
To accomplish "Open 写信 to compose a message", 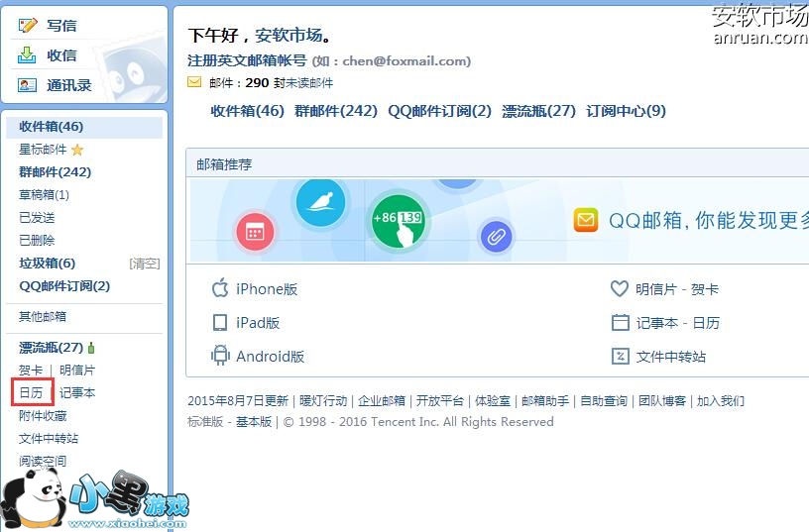I will [x=61, y=25].
